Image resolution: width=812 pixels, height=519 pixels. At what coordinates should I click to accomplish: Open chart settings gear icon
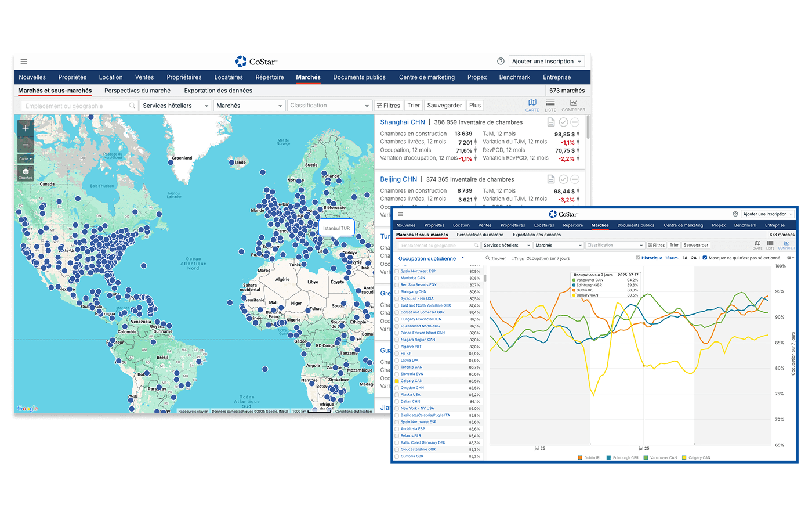789,258
